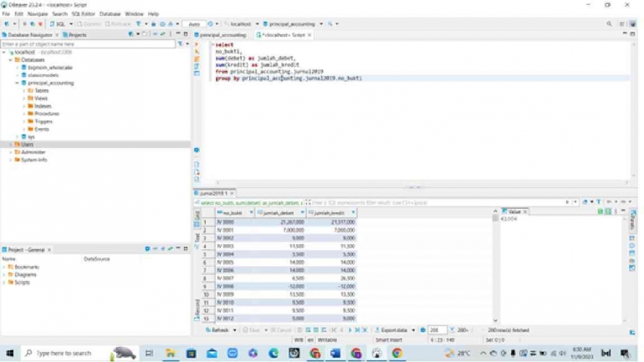Collapse the Databases folder

point(11,60)
